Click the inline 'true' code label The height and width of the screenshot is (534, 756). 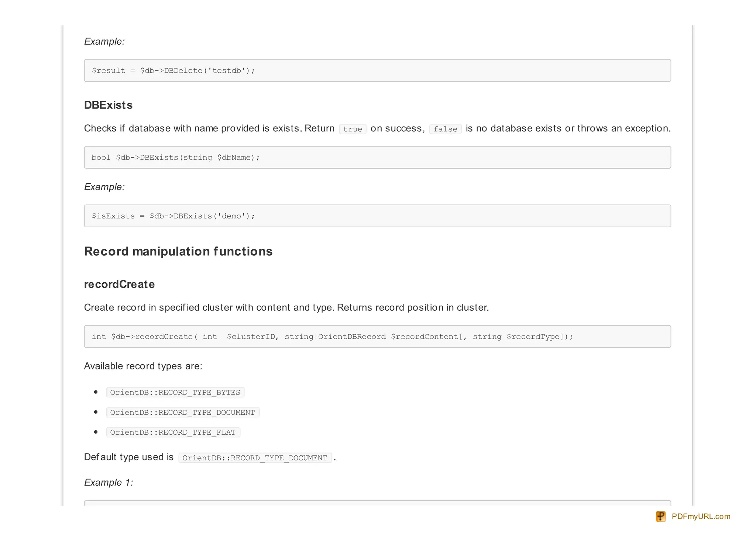(353, 129)
